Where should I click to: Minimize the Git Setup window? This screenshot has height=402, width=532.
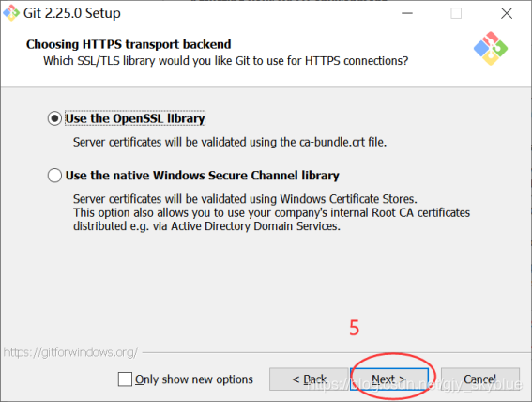click(407, 13)
